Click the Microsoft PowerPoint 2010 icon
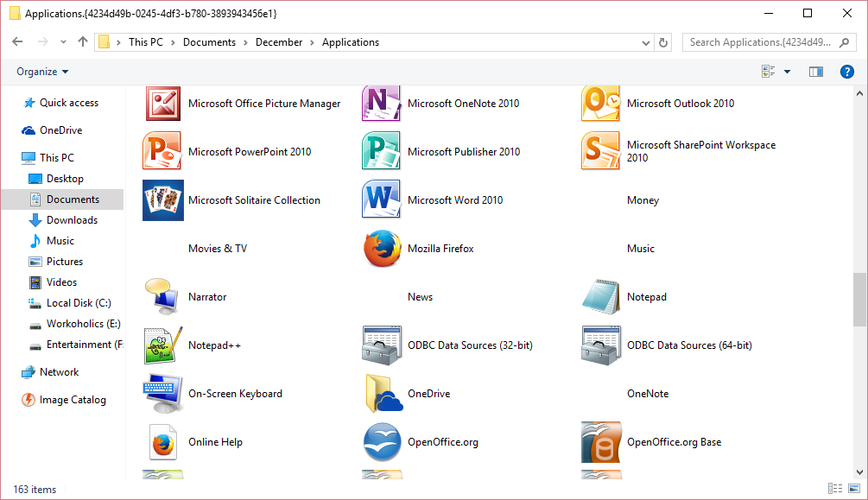 pos(162,151)
